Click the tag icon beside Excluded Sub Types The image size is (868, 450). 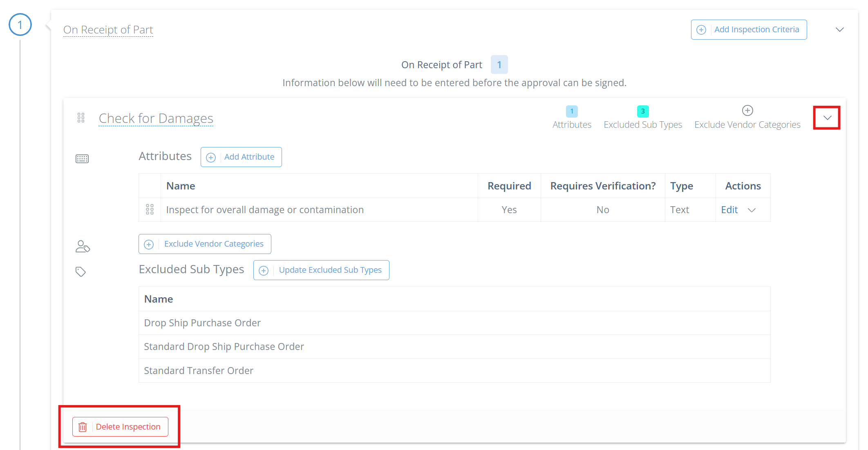[x=81, y=272]
